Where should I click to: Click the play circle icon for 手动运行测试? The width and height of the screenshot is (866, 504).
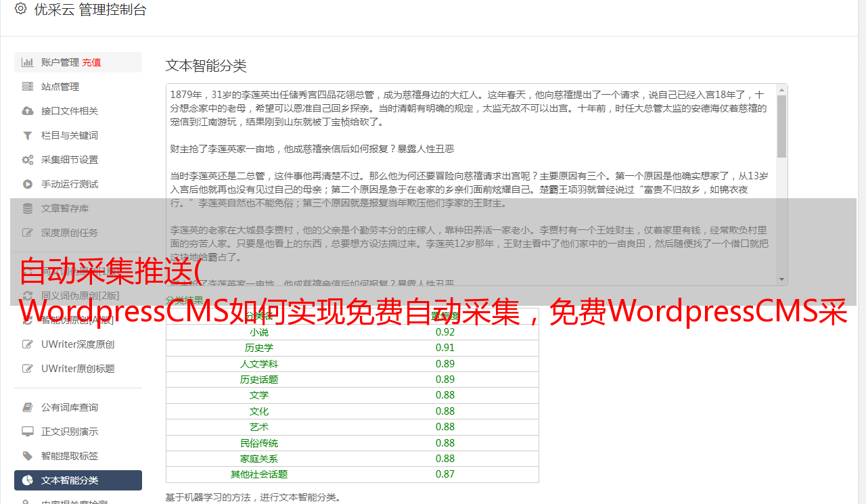[x=28, y=184]
